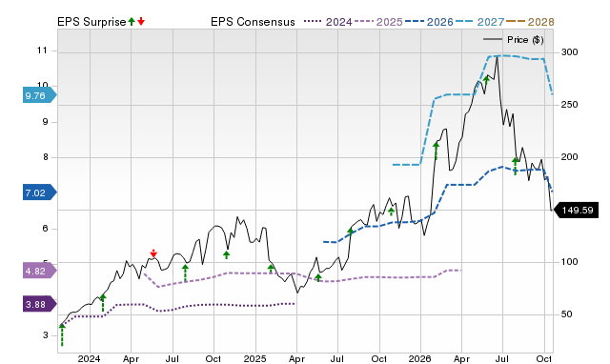This screenshot has height=364, width=610.
Task: Click the green surprise arrow after January 2025
Action: [271, 268]
